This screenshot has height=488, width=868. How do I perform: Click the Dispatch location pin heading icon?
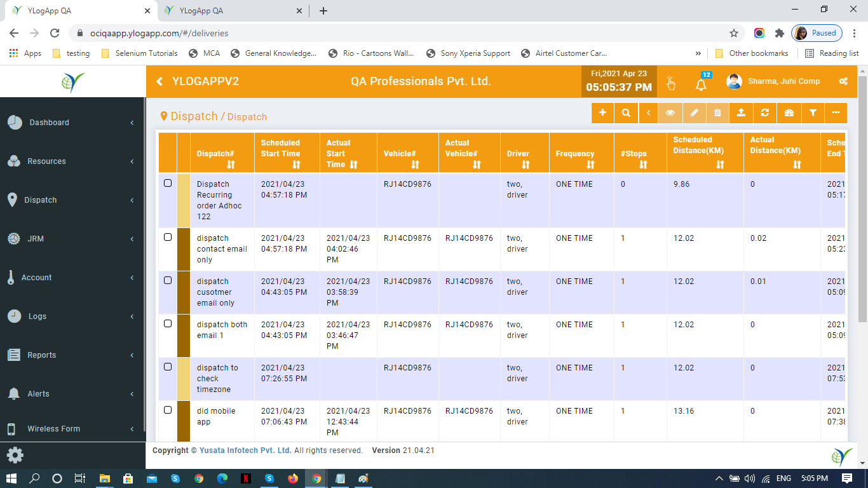pos(164,116)
